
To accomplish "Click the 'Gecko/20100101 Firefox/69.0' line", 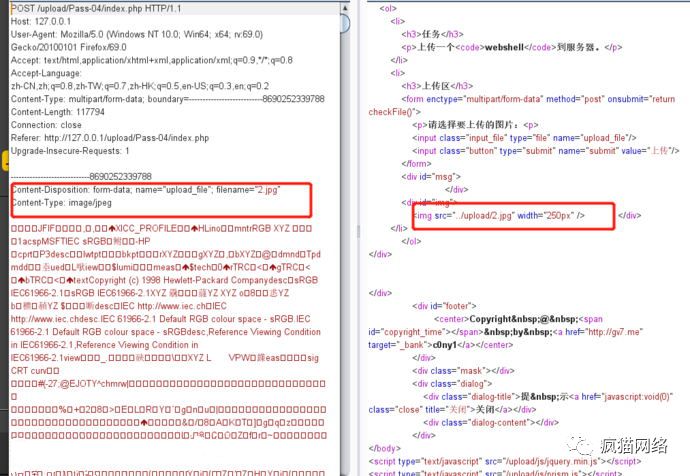I will pyautogui.click(x=69, y=47).
